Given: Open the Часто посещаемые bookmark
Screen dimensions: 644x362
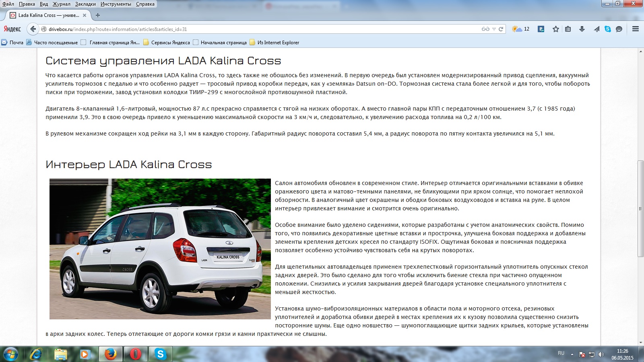Looking at the screenshot, I should coord(52,42).
